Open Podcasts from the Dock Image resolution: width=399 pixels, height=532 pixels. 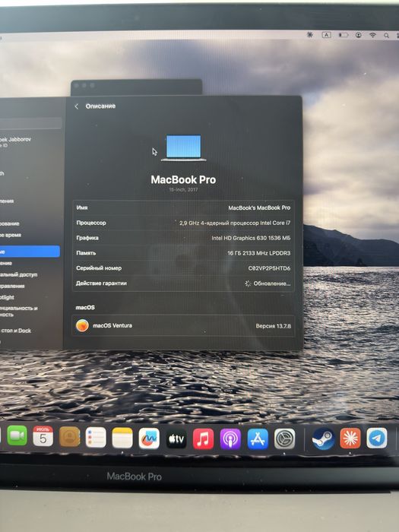[230, 439]
